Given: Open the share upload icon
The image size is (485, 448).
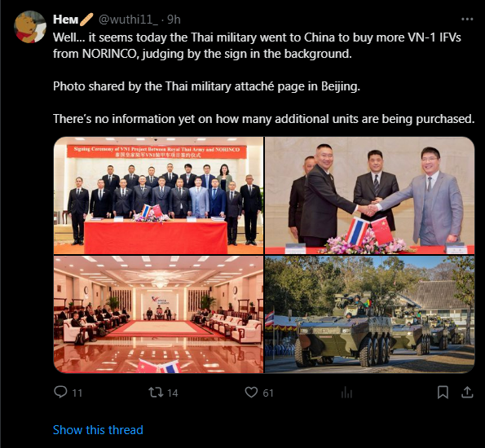Looking at the screenshot, I should click(x=467, y=392).
